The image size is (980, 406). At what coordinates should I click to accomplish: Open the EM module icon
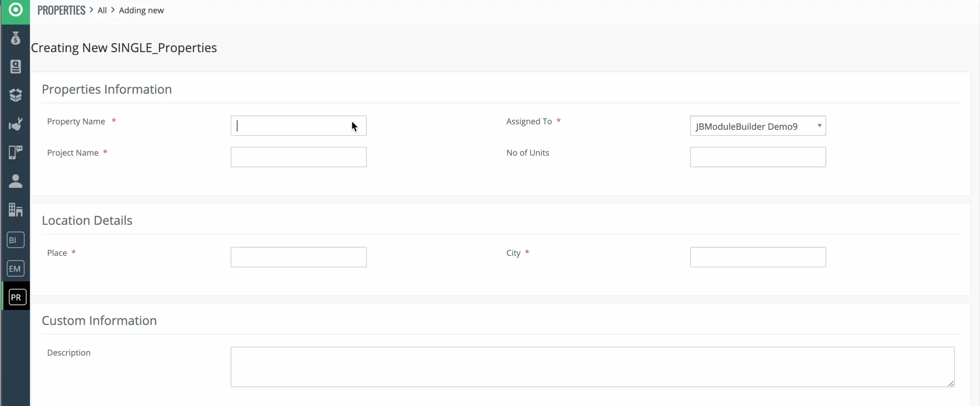point(15,268)
